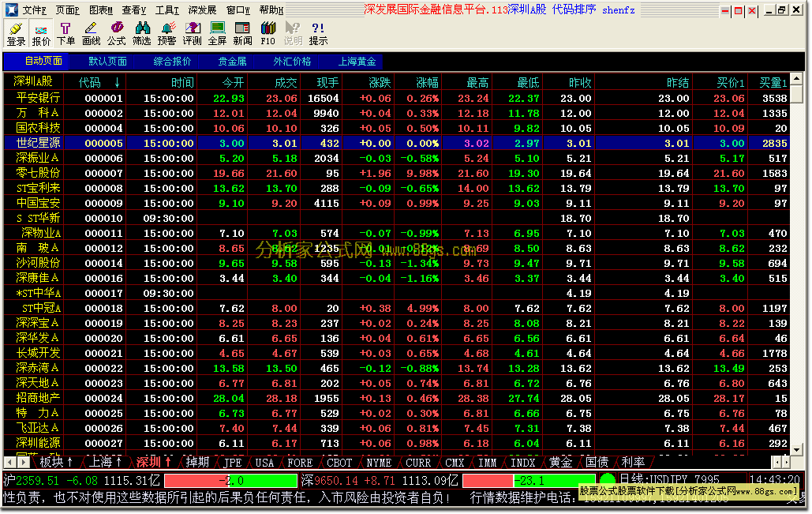812x514 pixels.
Task: Click the 筛选 filter binoculars icon
Action: [141, 34]
